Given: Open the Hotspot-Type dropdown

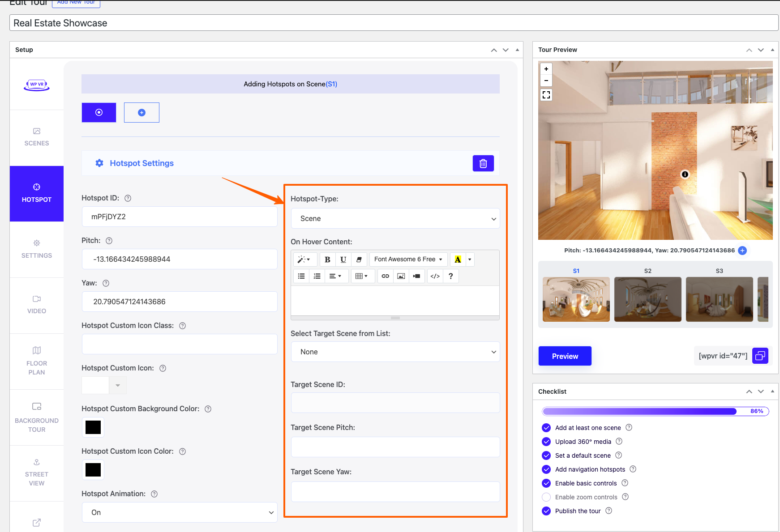Looking at the screenshot, I should click(x=395, y=219).
